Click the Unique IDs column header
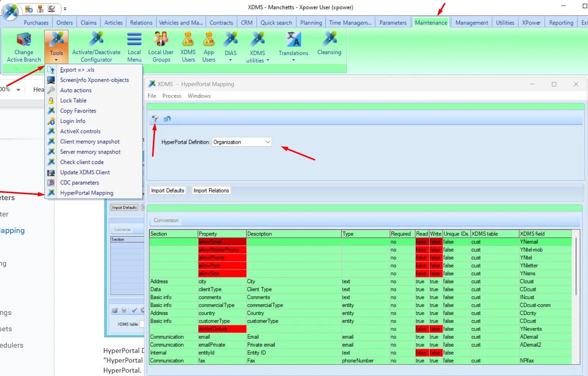This screenshot has width=588, height=376. [456, 234]
